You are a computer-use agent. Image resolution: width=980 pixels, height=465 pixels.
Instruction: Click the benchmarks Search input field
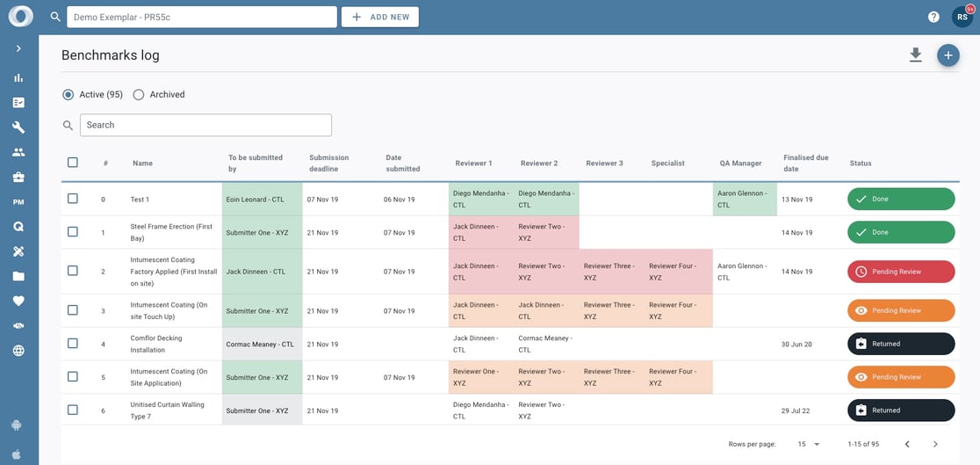coord(205,125)
